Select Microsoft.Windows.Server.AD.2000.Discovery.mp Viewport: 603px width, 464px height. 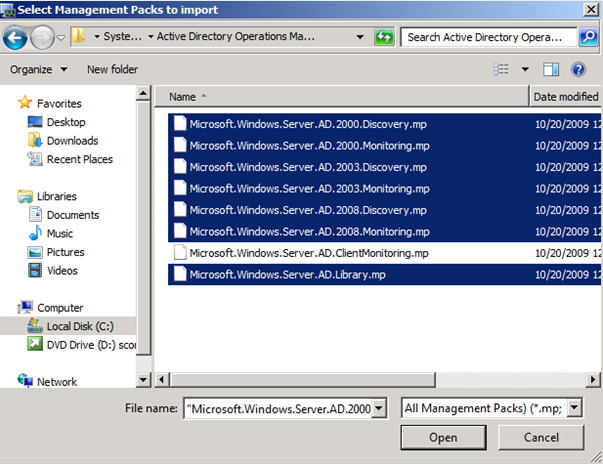coord(384,124)
